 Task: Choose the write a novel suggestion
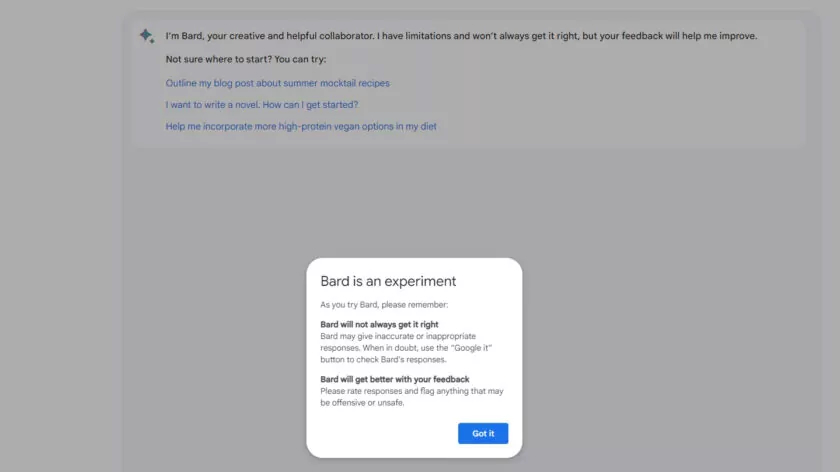(261, 104)
